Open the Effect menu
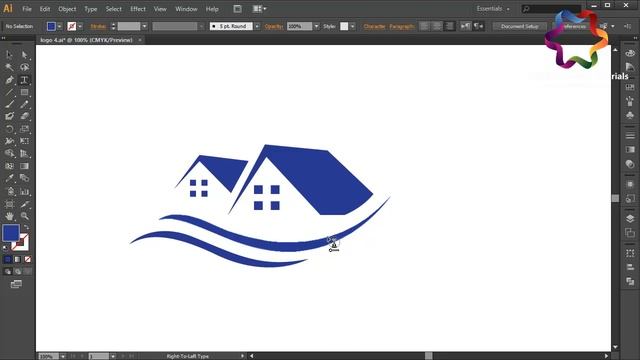The image size is (640, 360). point(138,9)
